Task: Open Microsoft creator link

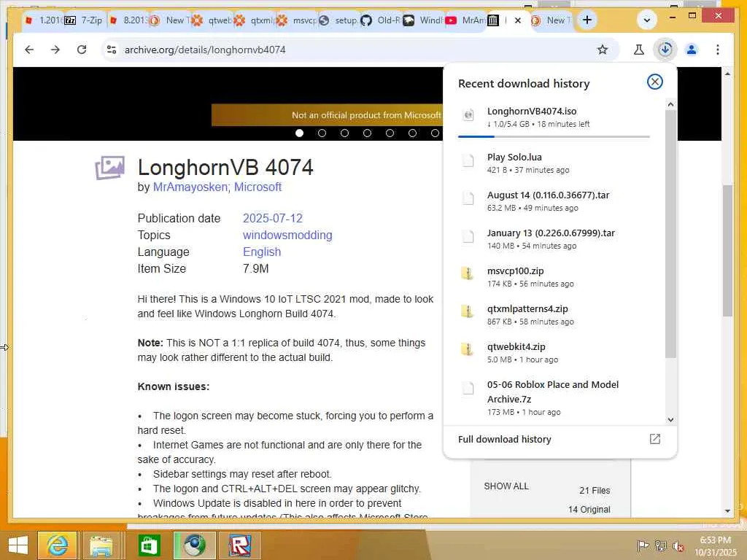Action: click(x=258, y=187)
